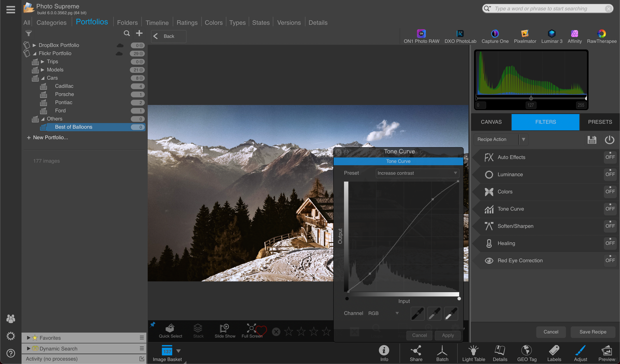Launch Luminar 3 for editing
This screenshot has width=620, height=364.
(552, 36)
